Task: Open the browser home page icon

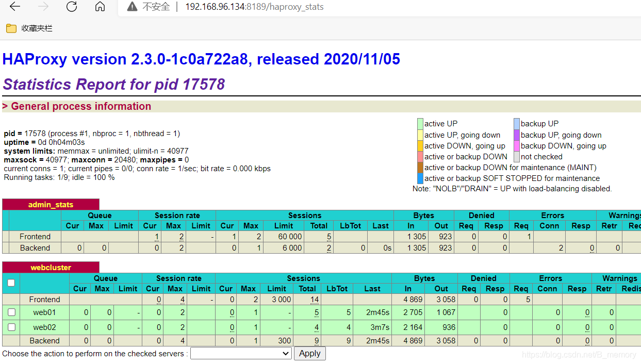Action: click(100, 7)
